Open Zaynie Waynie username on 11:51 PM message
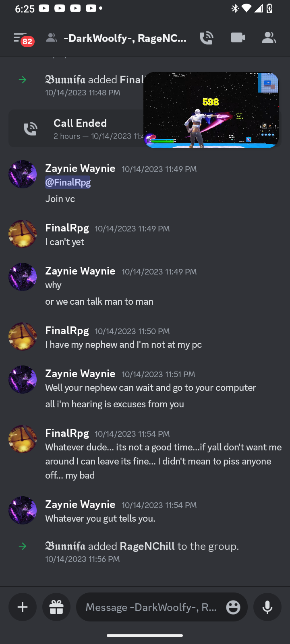290x644 pixels. click(x=80, y=374)
